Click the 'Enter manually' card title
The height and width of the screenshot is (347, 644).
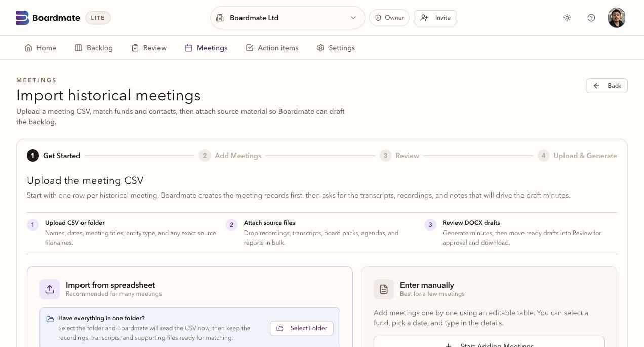pos(427,285)
